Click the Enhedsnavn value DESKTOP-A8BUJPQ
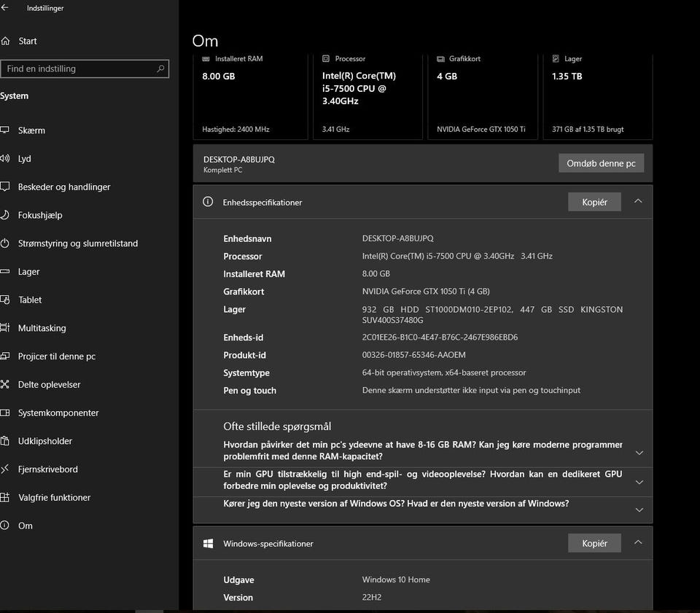Viewport: 700px width, 613px height. [x=398, y=238]
